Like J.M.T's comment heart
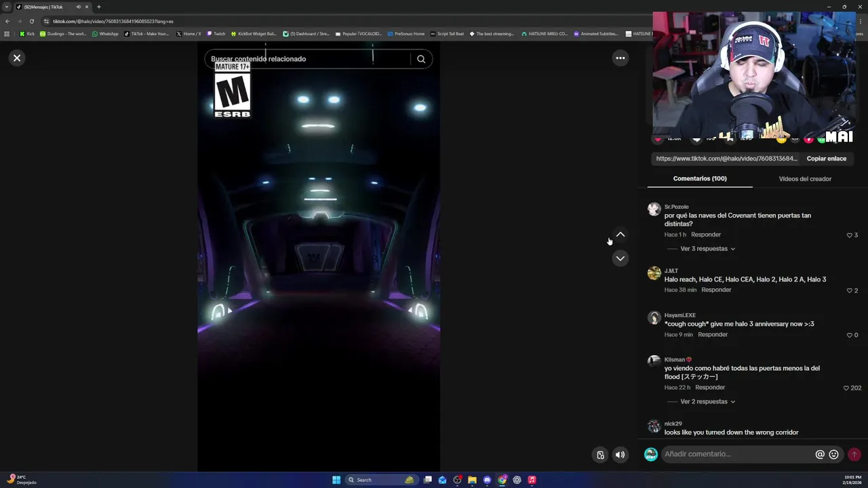This screenshot has width=868, height=488. 849,291
